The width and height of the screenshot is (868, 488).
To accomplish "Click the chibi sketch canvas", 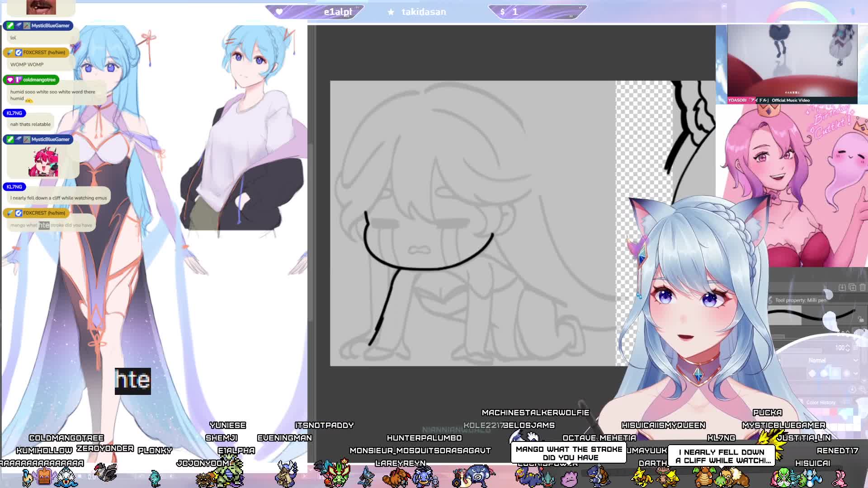I will [x=472, y=223].
